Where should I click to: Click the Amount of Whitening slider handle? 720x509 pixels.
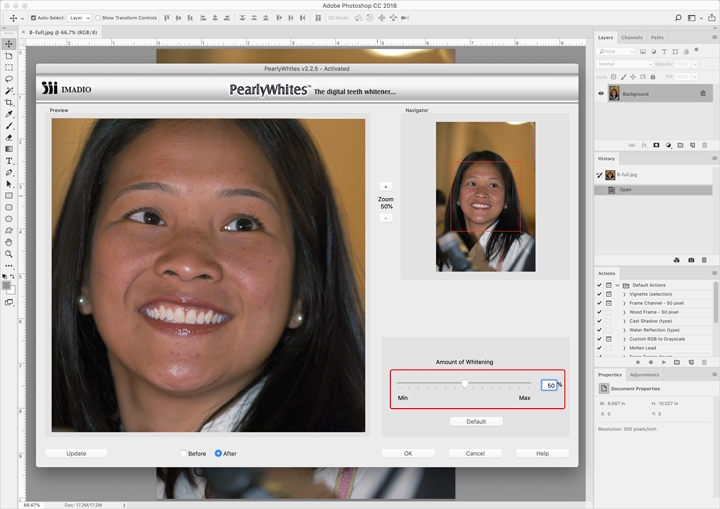coord(464,384)
